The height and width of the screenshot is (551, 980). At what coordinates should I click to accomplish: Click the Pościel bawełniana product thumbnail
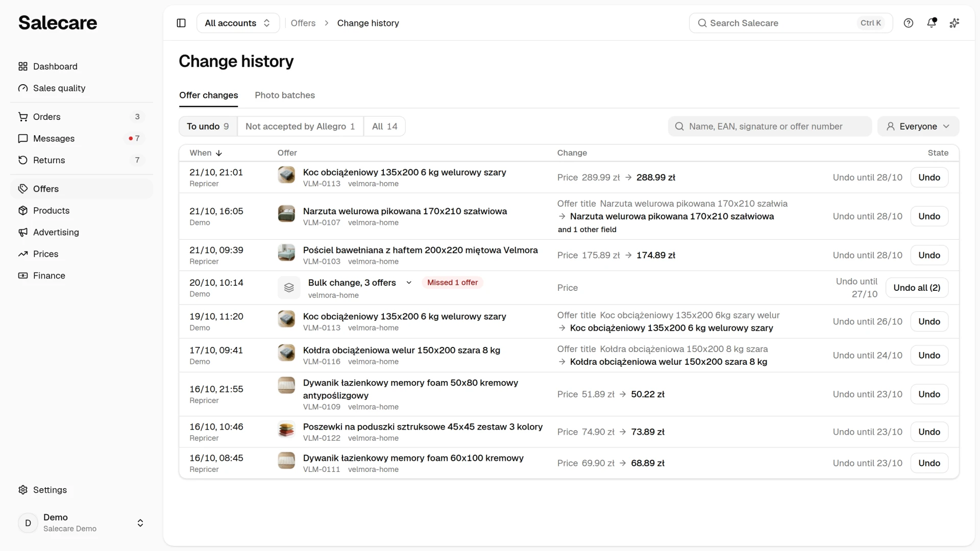pos(286,253)
